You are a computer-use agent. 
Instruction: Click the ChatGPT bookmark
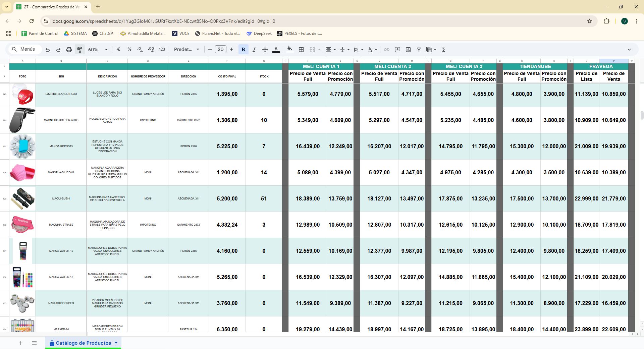104,34
